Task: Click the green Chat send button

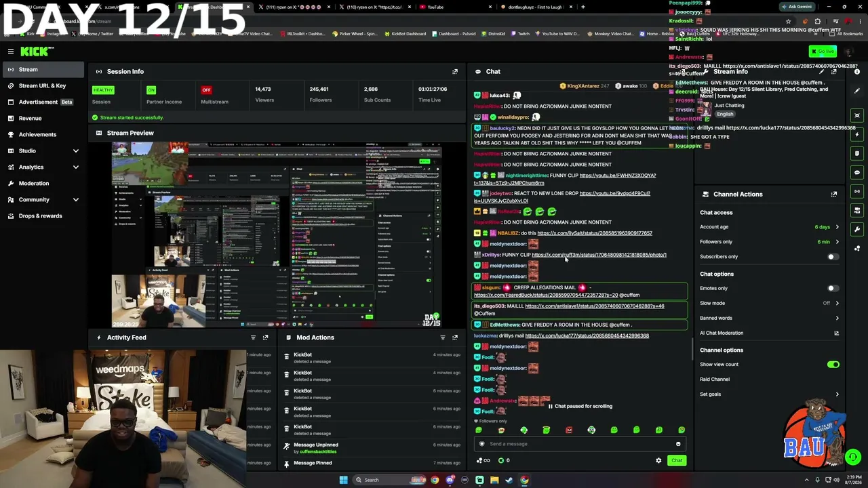Action: pyautogui.click(x=677, y=461)
